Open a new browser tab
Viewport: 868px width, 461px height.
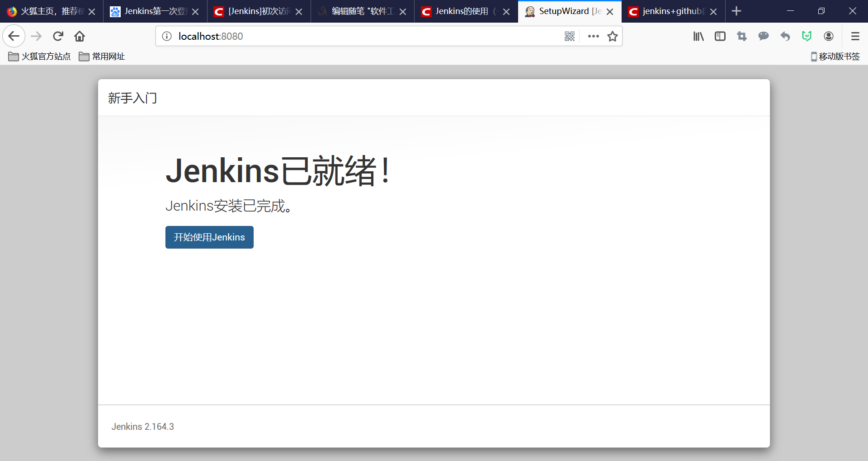(x=736, y=11)
